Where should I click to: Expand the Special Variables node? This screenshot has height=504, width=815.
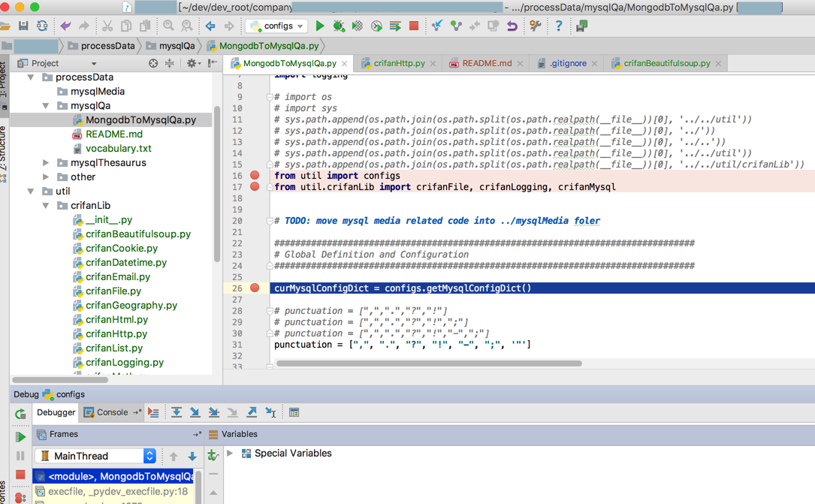coord(231,454)
